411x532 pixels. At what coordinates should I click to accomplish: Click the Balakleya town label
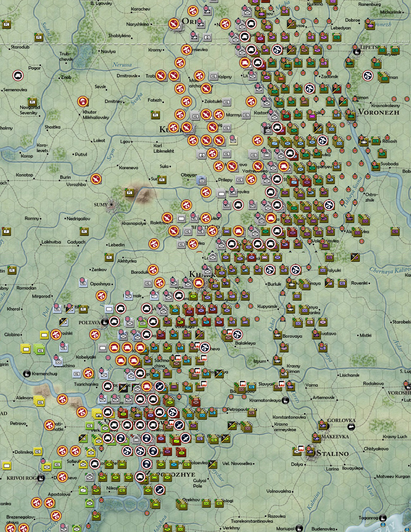pyautogui.click(x=245, y=343)
